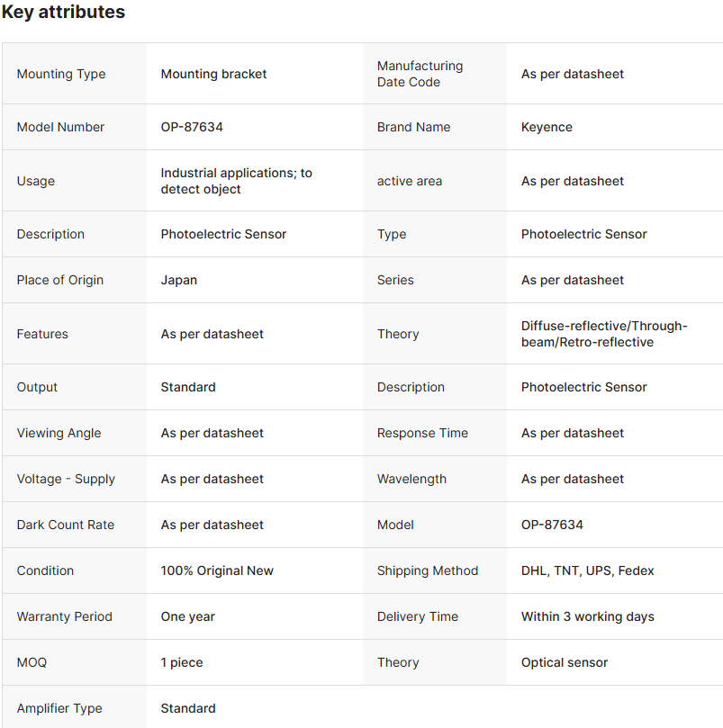
Task: Click the Amplifier Type label
Action: pyautogui.click(x=59, y=708)
